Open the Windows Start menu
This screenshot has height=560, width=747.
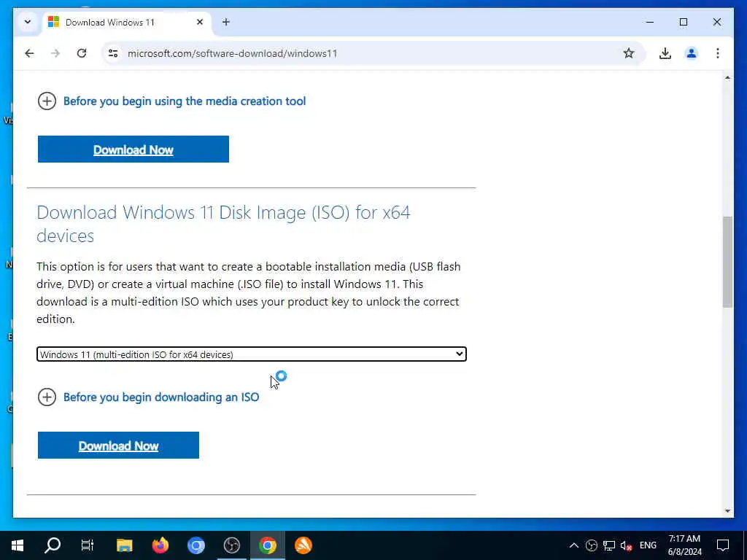pos(18,545)
